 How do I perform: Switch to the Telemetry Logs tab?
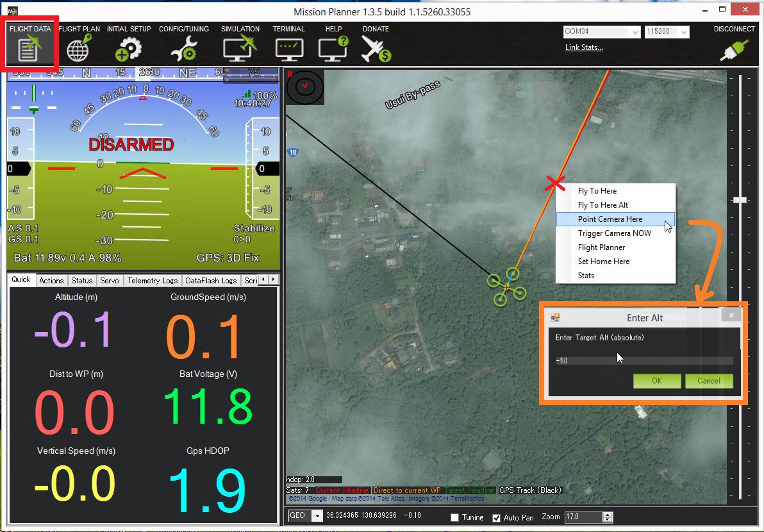(153, 280)
